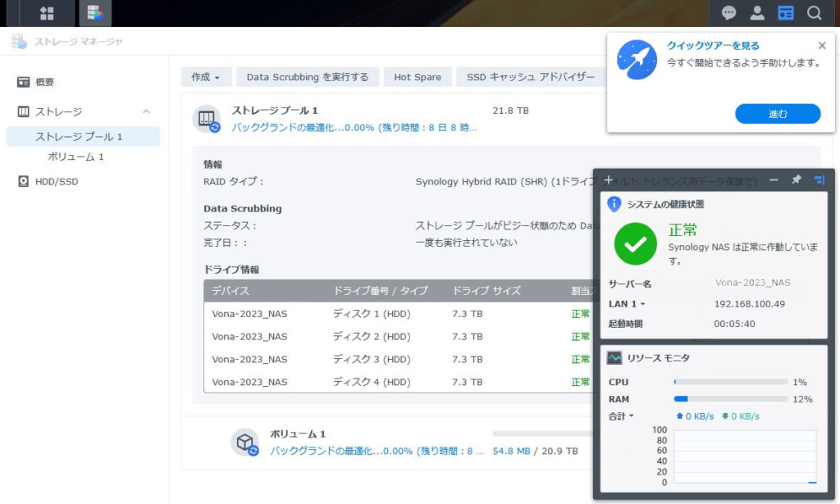Click the resource monitor widget icon

pos(614,357)
